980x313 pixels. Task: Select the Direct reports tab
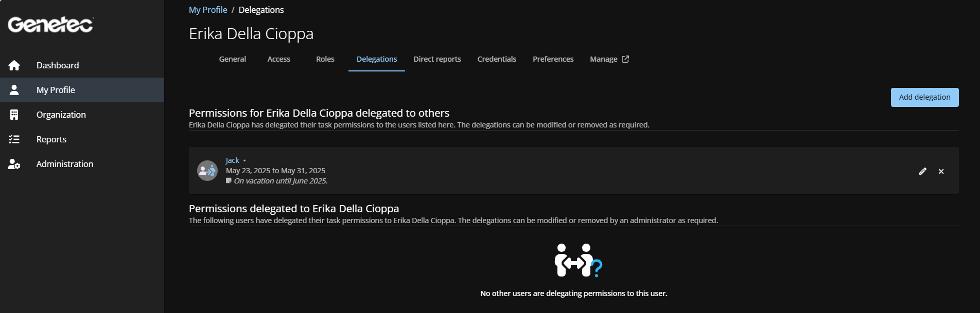(x=437, y=59)
